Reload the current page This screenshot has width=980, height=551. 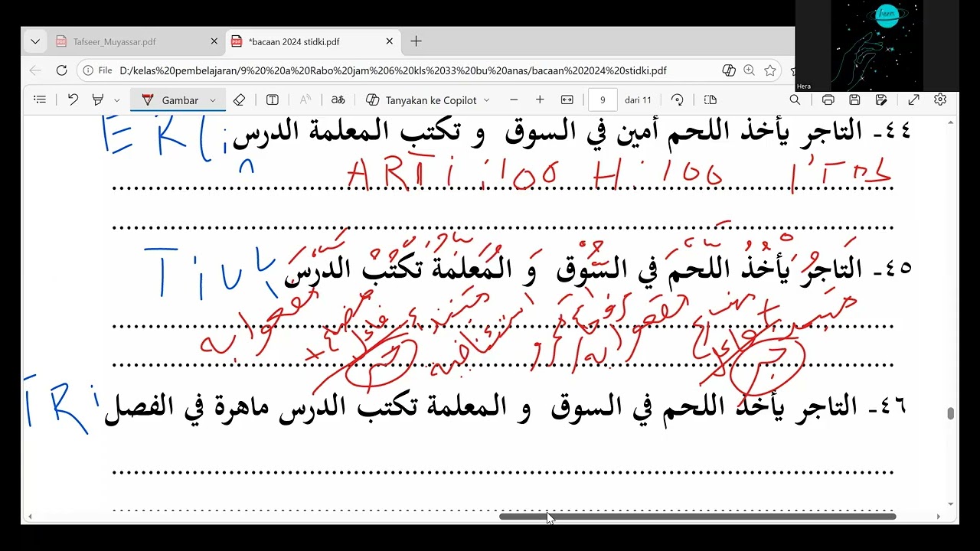[62, 70]
